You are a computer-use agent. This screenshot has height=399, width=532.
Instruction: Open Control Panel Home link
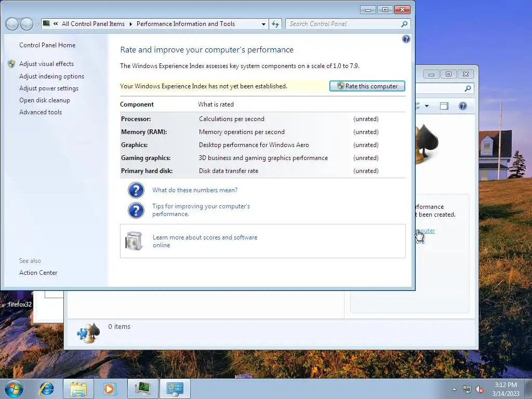[47, 45]
